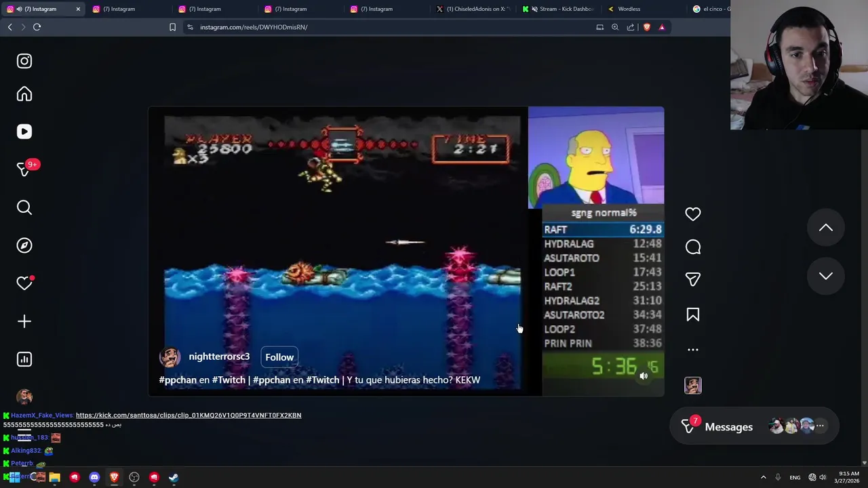
Task: Bookmark this page in address bar
Action: 172,27
